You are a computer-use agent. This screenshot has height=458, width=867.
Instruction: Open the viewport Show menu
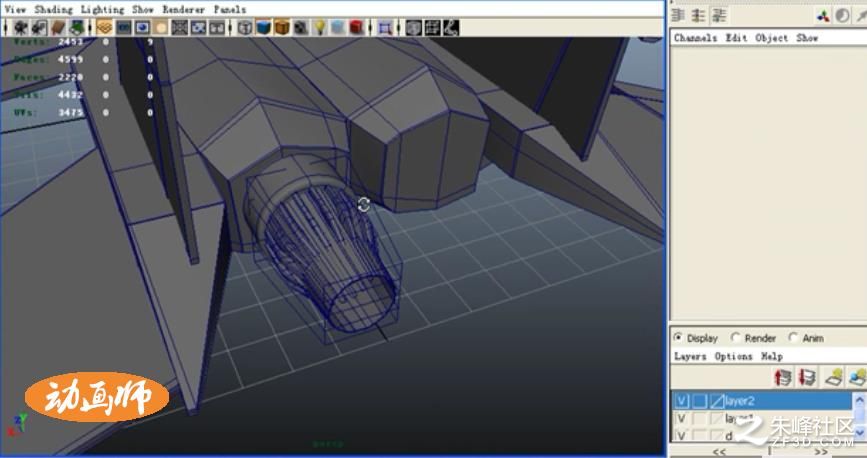(143, 9)
